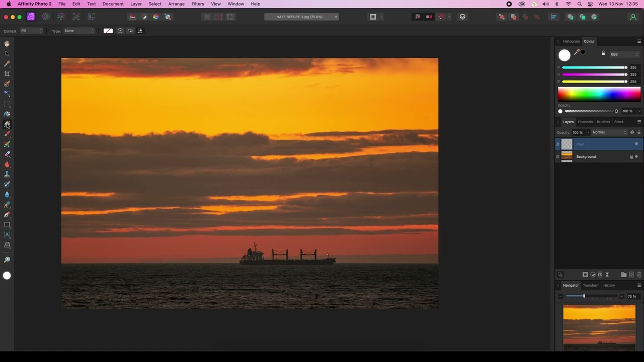The height and width of the screenshot is (362, 644).
Task: Switch to the Histogram tab
Action: (x=571, y=41)
